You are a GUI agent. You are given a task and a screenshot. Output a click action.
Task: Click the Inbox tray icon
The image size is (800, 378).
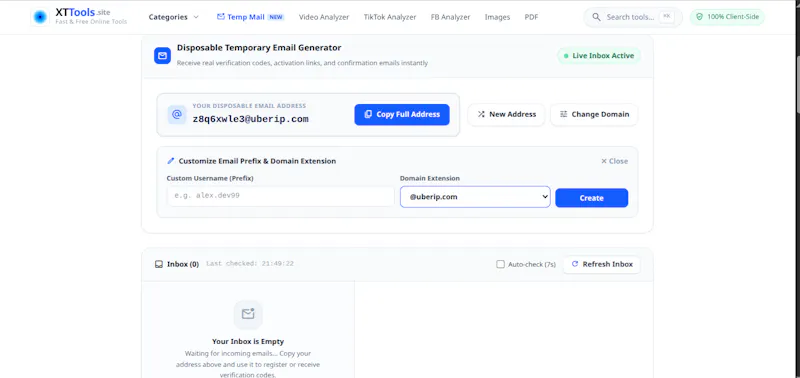159,264
